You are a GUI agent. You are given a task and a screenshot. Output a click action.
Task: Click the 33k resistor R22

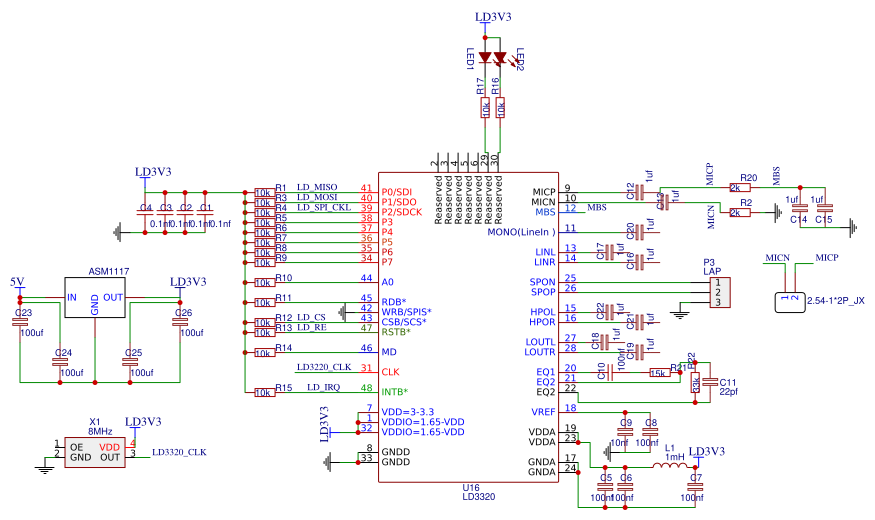click(695, 382)
